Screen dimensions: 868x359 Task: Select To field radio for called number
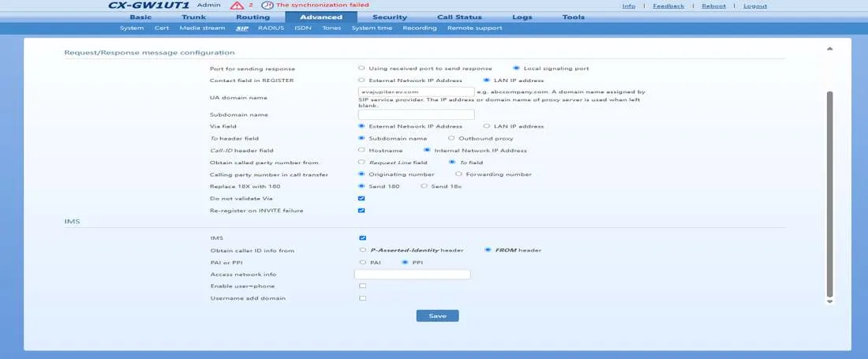[x=452, y=162]
